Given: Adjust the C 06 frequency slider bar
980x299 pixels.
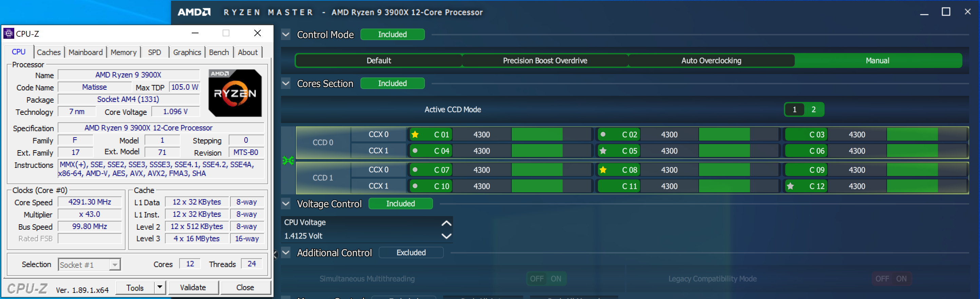Looking at the screenshot, I should tap(926, 151).
